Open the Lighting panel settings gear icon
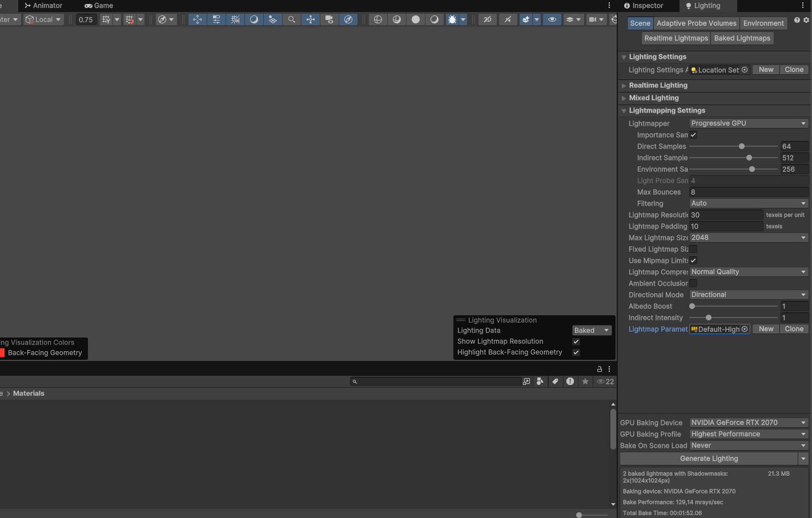Screen dimensions: 812x518 (x=806, y=20)
